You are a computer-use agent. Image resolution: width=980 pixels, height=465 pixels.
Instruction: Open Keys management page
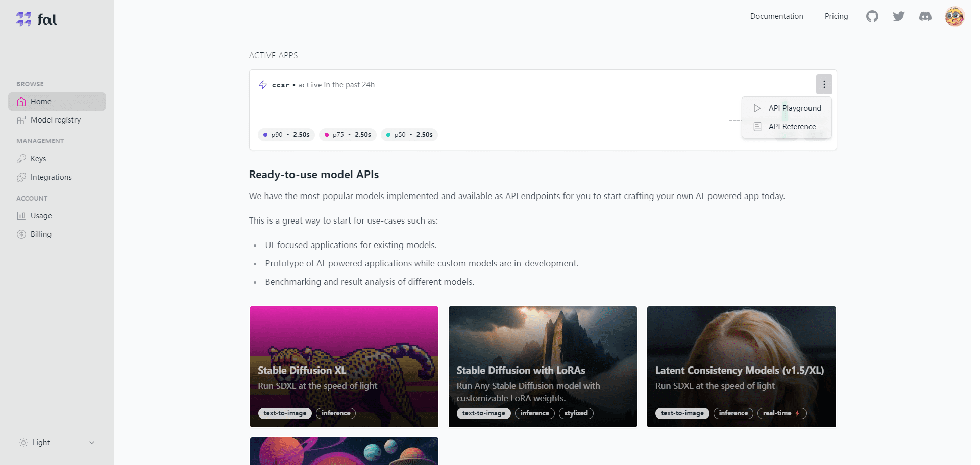click(x=57, y=159)
